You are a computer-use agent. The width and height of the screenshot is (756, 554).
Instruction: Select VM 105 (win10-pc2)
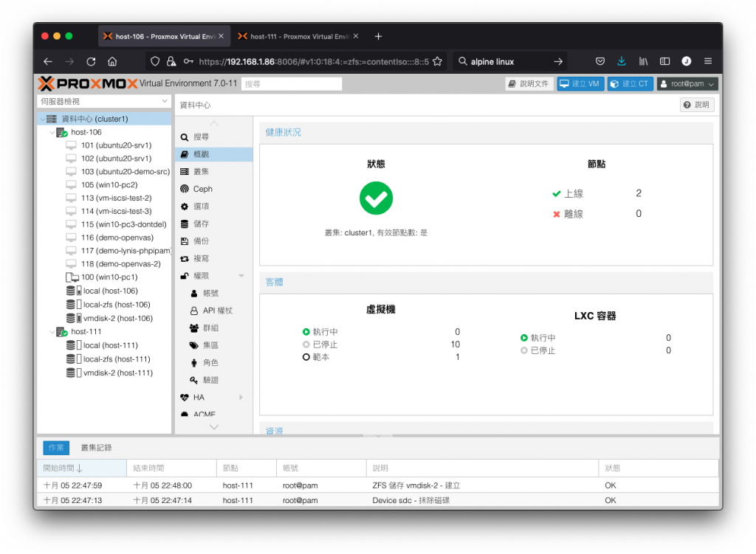(x=104, y=185)
